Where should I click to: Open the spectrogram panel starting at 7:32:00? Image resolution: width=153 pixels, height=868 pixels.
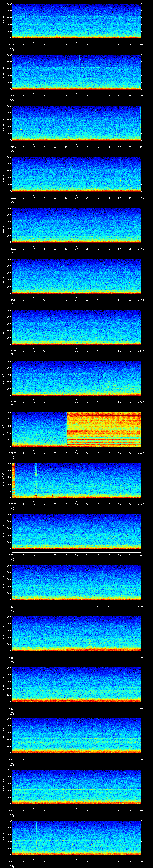(x=76, y=174)
